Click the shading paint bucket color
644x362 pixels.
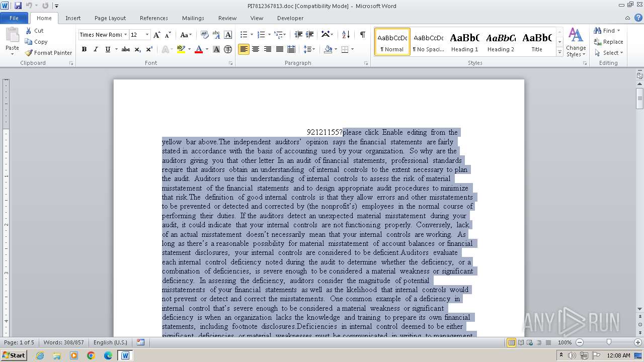tap(328, 49)
